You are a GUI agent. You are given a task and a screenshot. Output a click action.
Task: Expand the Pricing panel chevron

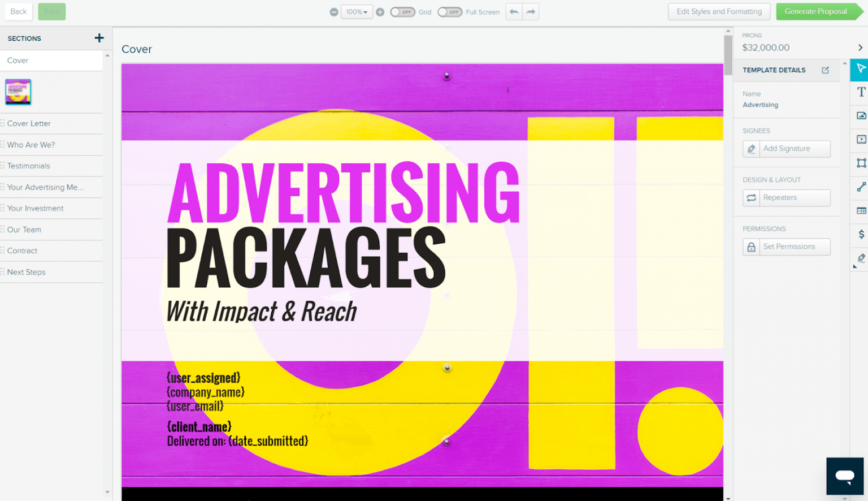[860, 47]
